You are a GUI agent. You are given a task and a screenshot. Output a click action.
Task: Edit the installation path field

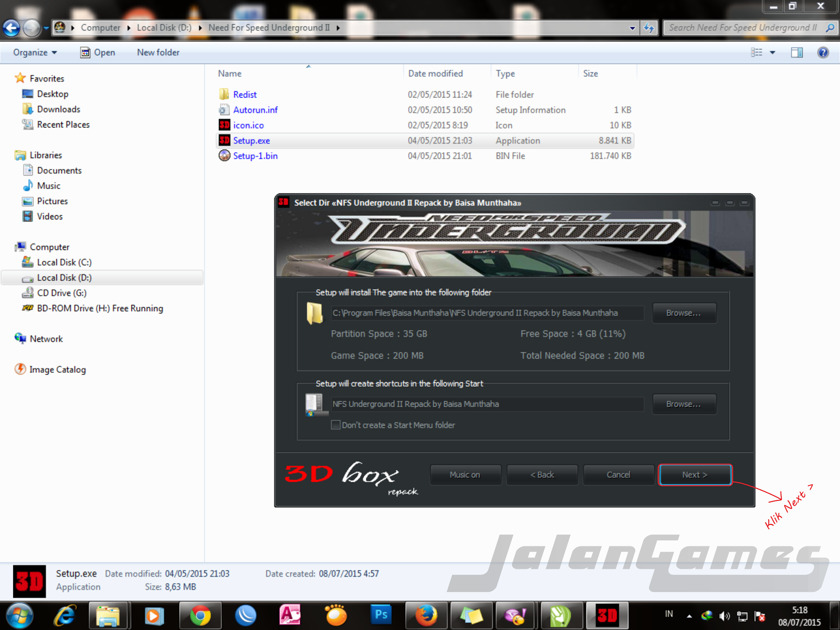(487, 313)
